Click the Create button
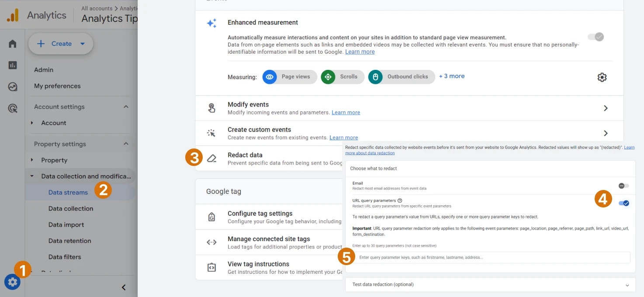The height and width of the screenshot is (297, 644). (61, 44)
